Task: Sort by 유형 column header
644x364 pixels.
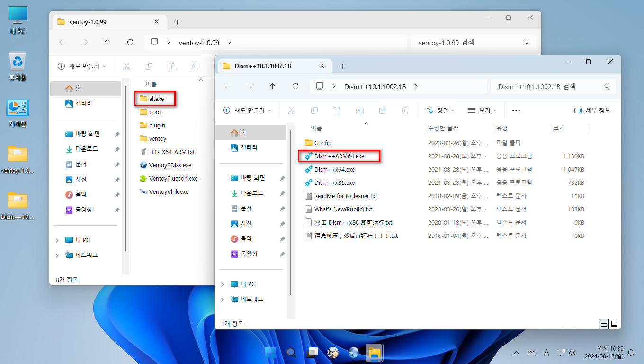Action: point(520,128)
